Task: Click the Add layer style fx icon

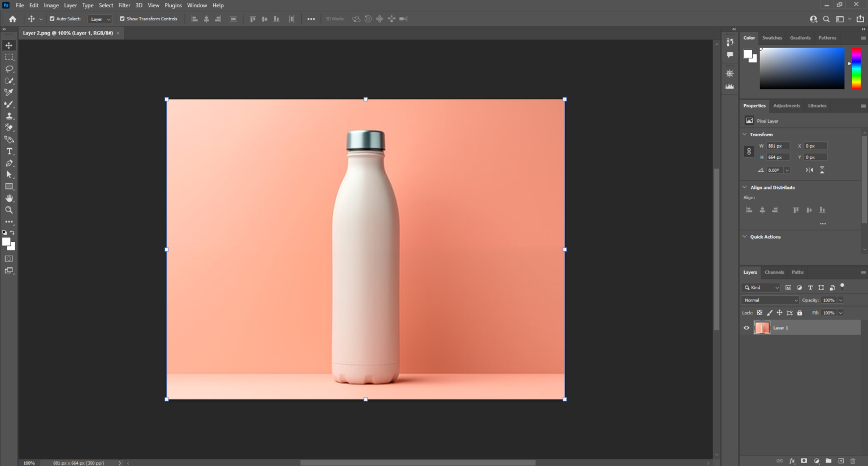Action: point(792,461)
